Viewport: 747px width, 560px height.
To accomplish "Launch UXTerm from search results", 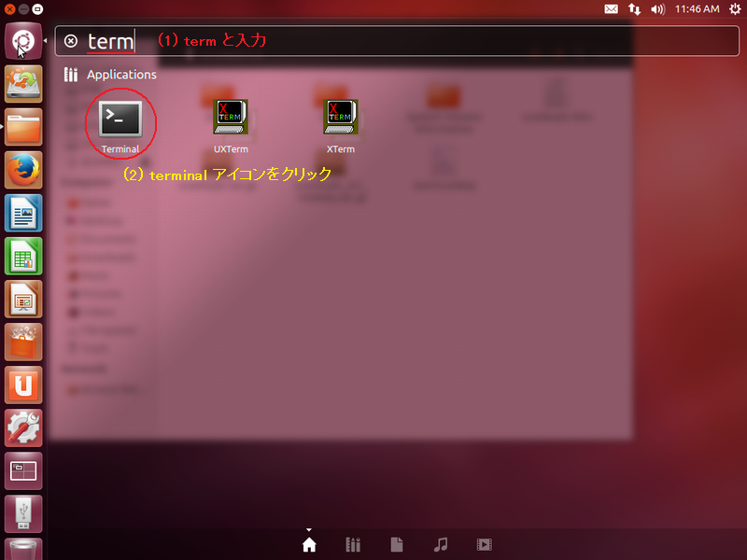I will (x=231, y=119).
